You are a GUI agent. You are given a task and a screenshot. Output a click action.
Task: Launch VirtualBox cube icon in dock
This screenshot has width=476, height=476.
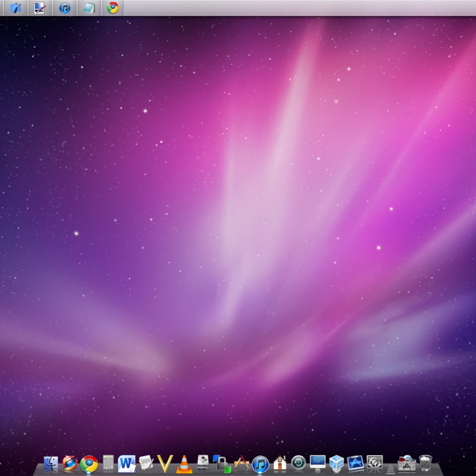pos(336,464)
